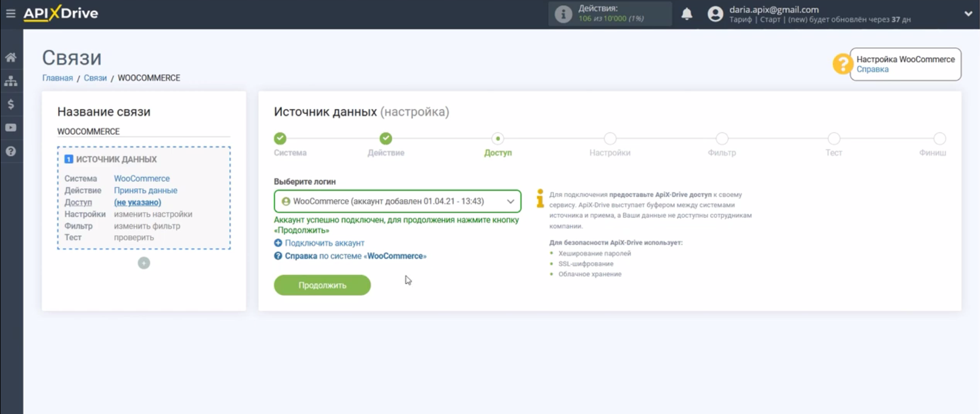
Task: Click the Продолжить button
Action: 322,285
